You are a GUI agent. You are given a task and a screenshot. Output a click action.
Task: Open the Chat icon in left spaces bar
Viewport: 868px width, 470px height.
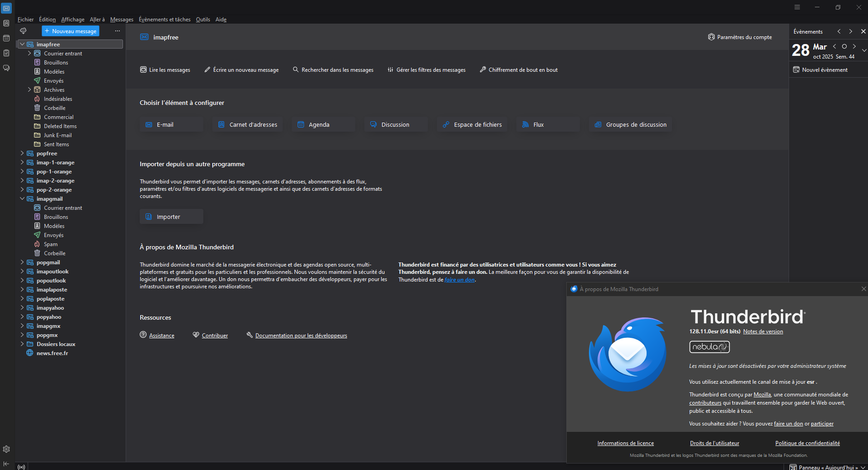(x=6, y=68)
